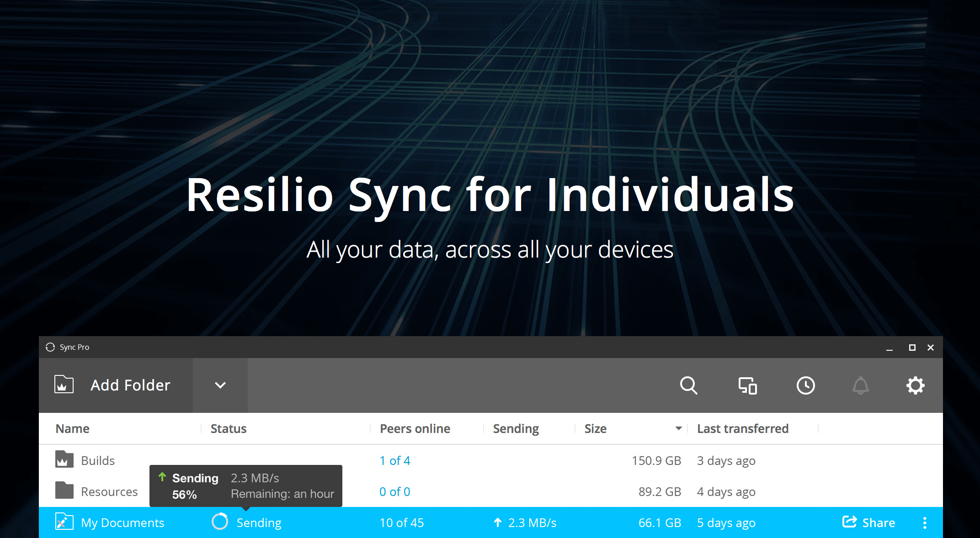Click the My Documents folder icon

[64, 522]
